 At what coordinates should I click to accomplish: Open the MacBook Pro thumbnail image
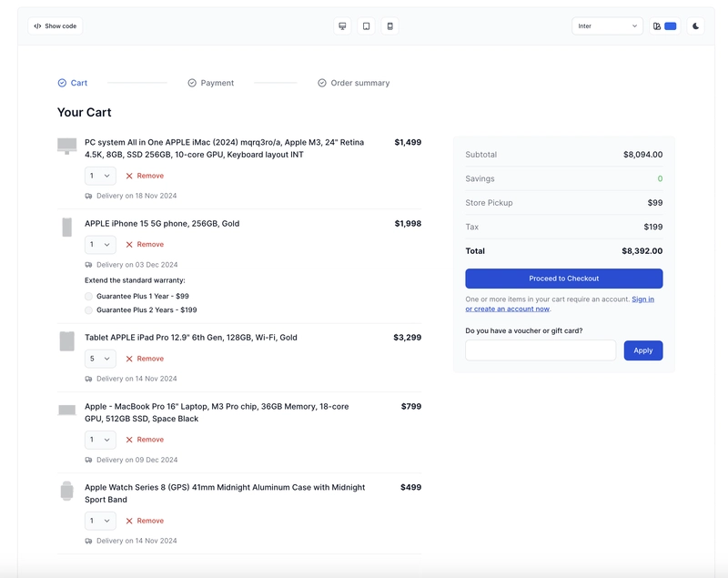tap(66, 410)
